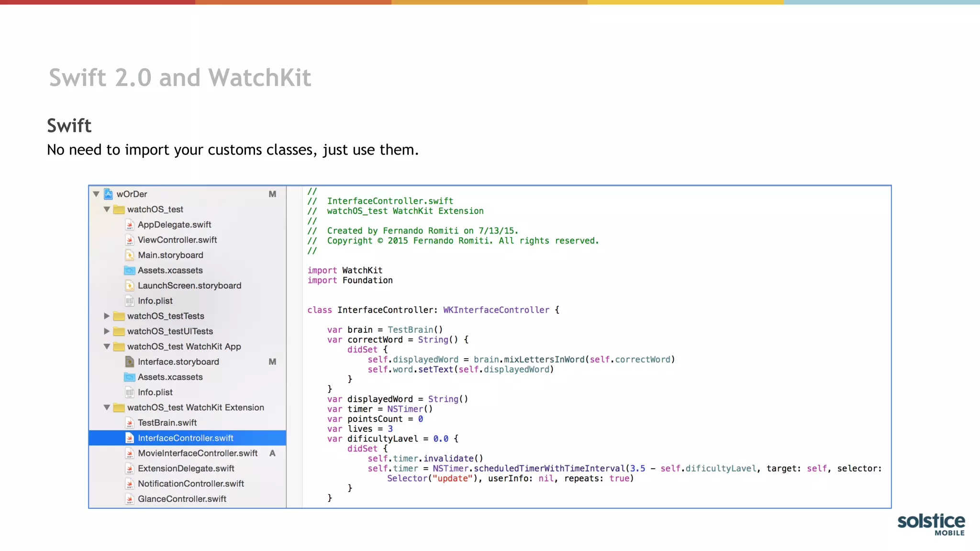
Task: Click the 'self.word.setText' code line
Action: (460, 370)
